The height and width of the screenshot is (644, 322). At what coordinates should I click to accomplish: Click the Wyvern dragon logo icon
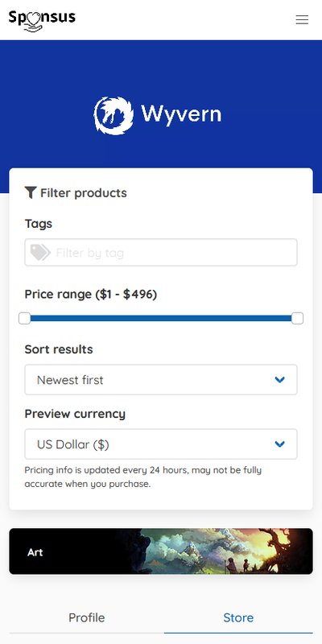(114, 115)
